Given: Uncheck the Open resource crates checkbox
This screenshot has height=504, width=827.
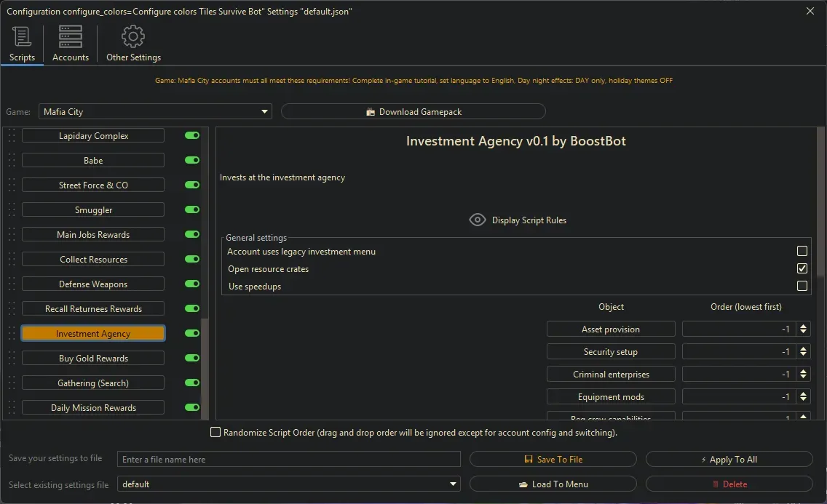Looking at the screenshot, I should pos(802,268).
